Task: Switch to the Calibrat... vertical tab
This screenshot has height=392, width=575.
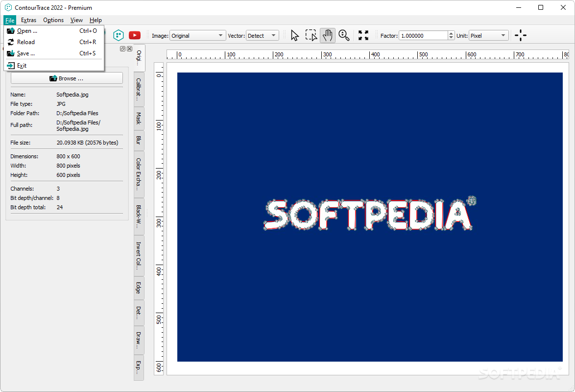Action: pyautogui.click(x=139, y=89)
